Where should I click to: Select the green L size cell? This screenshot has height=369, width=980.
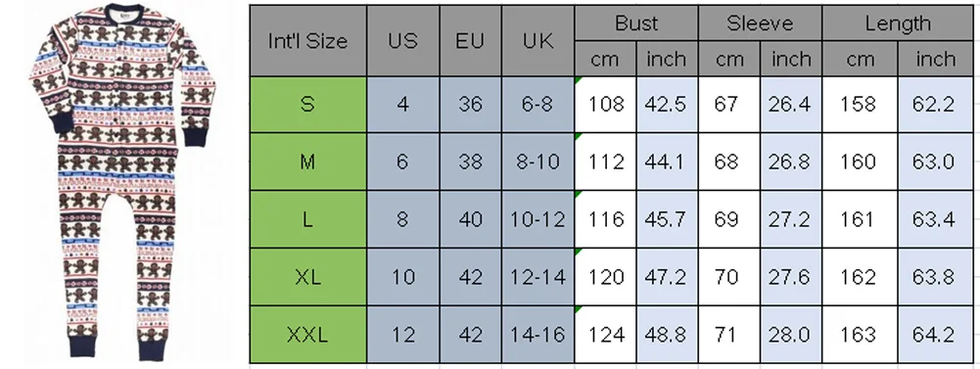coord(308,220)
